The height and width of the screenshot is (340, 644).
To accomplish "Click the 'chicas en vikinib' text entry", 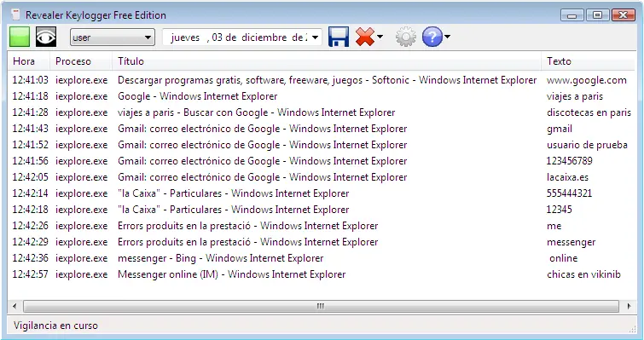I will click(583, 274).
